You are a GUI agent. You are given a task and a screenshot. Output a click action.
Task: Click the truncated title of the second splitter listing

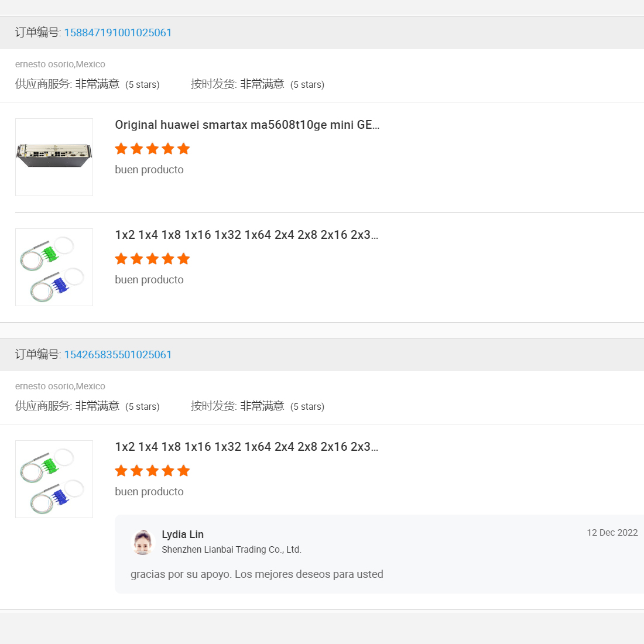pos(246,447)
